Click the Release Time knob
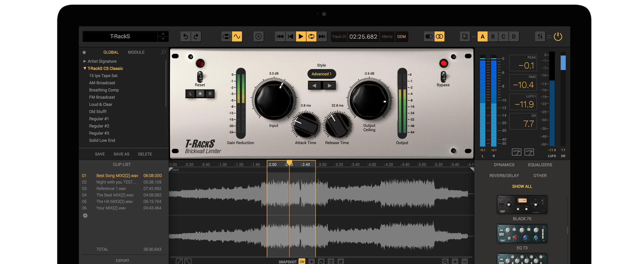This screenshot has width=644, height=264. tap(337, 125)
